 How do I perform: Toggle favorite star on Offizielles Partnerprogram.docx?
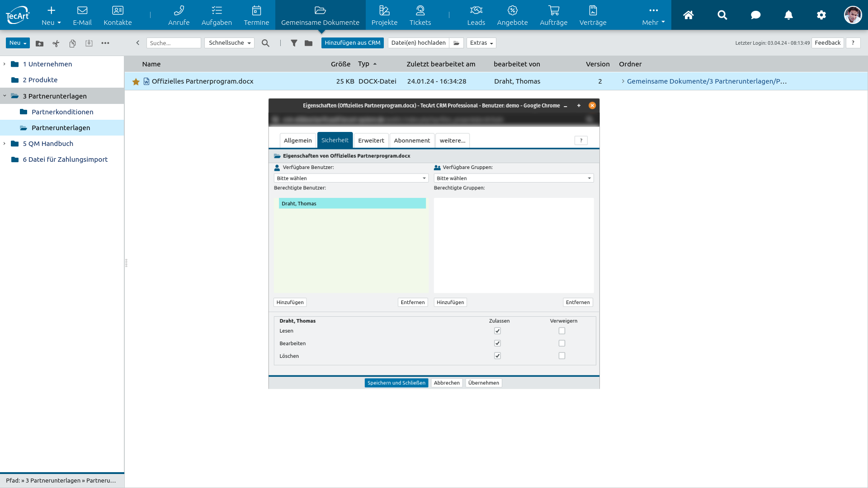(x=136, y=82)
